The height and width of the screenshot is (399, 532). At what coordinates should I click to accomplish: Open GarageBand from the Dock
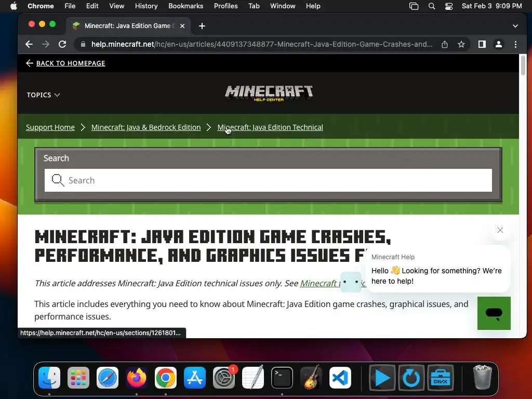(x=311, y=377)
